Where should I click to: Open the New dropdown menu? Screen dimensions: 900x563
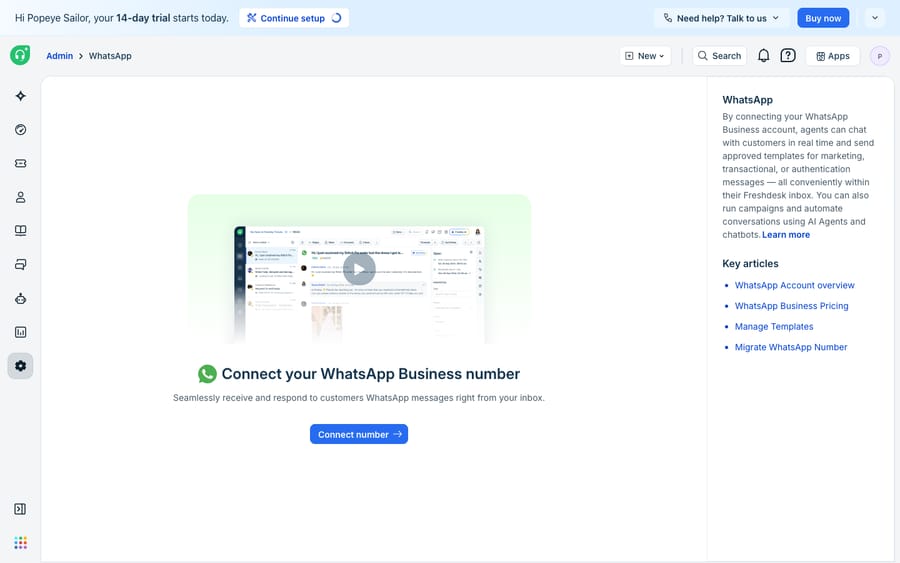click(x=645, y=56)
